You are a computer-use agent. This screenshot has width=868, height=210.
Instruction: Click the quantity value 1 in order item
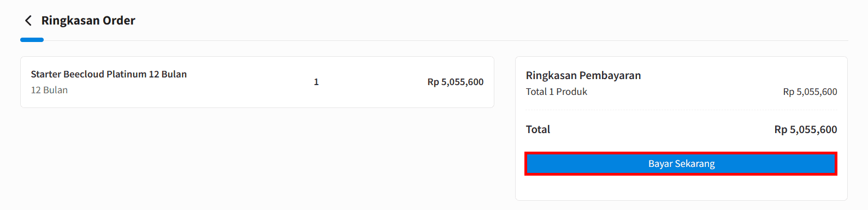[x=316, y=82]
